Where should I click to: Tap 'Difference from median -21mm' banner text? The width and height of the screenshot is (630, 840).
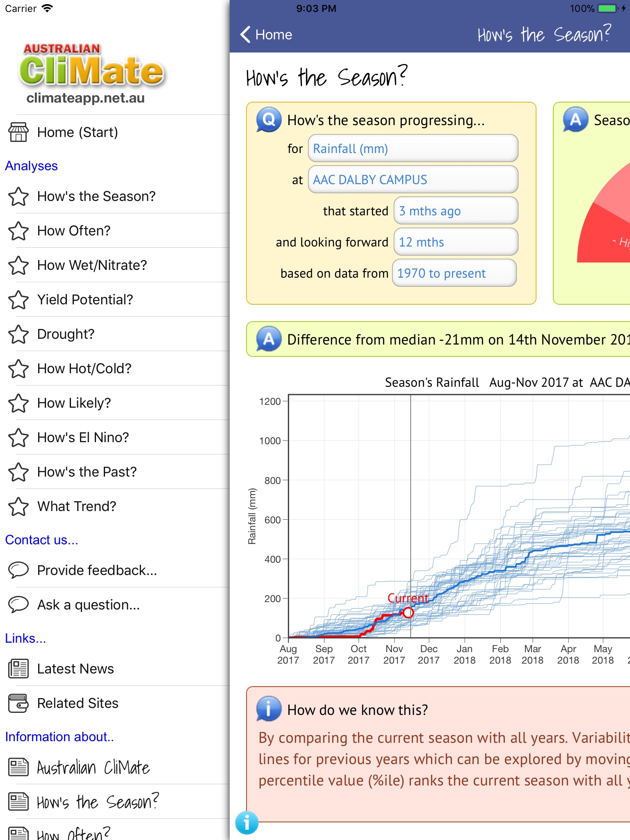(459, 340)
